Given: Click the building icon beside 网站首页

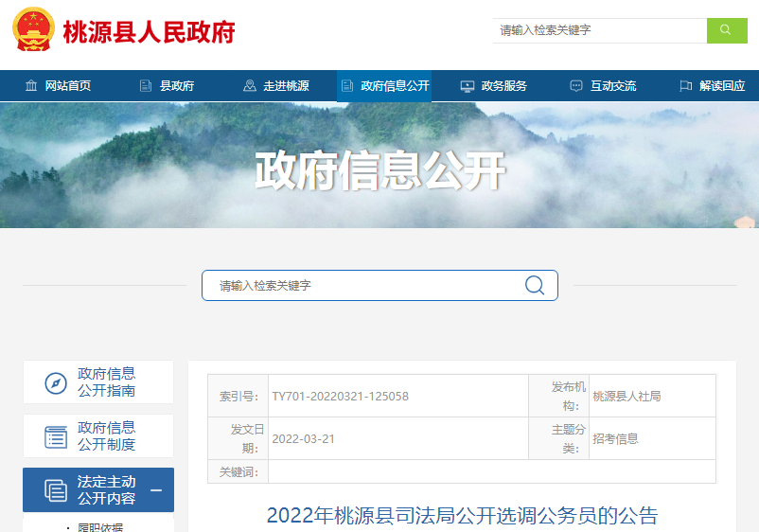Looking at the screenshot, I should click(x=31, y=86).
